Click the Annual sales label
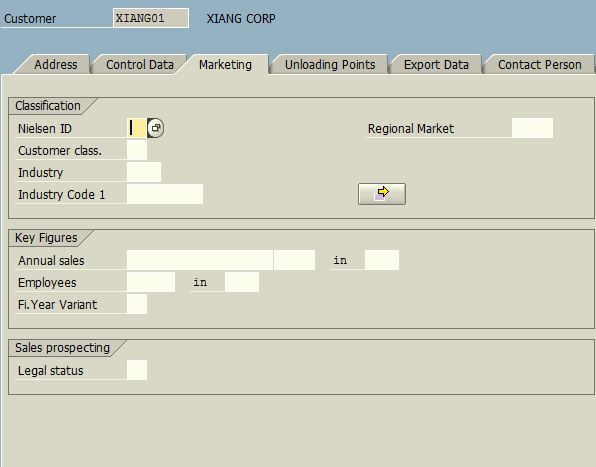This screenshot has width=596, height=467. (51, 261)
